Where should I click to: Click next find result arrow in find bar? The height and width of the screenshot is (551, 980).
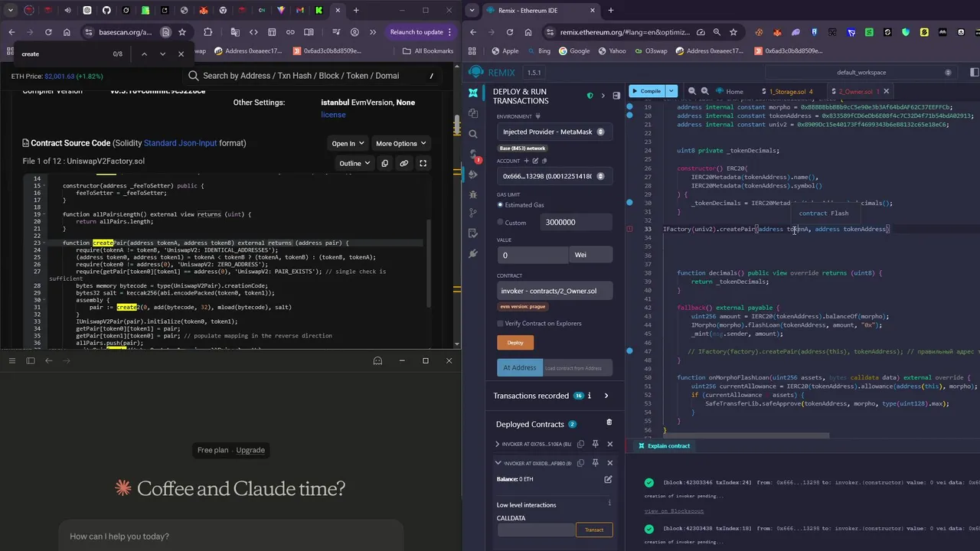tap(162, 54)
